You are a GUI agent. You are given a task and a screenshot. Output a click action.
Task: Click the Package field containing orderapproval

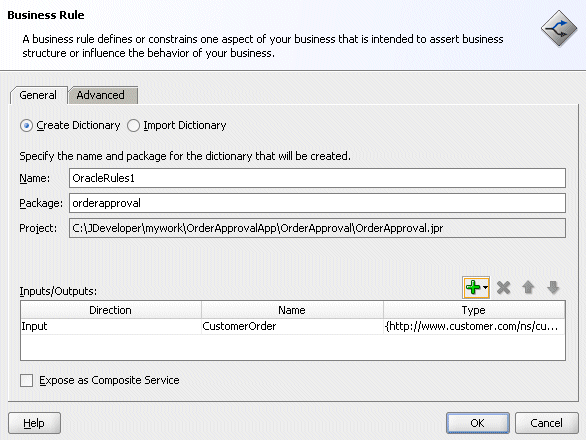pyautogui.click(x=317, y=203)
